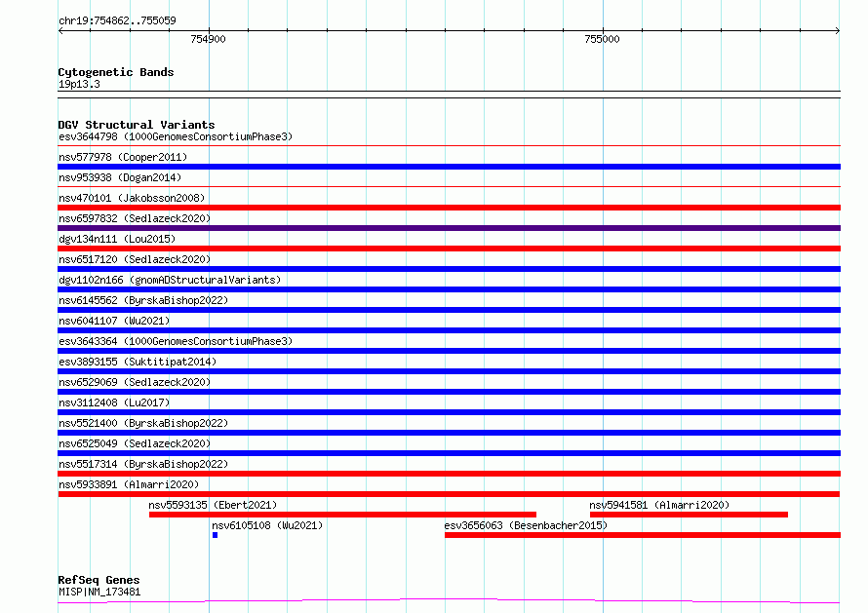Click the right arrow of the ruler

click(x=838, y=30)
